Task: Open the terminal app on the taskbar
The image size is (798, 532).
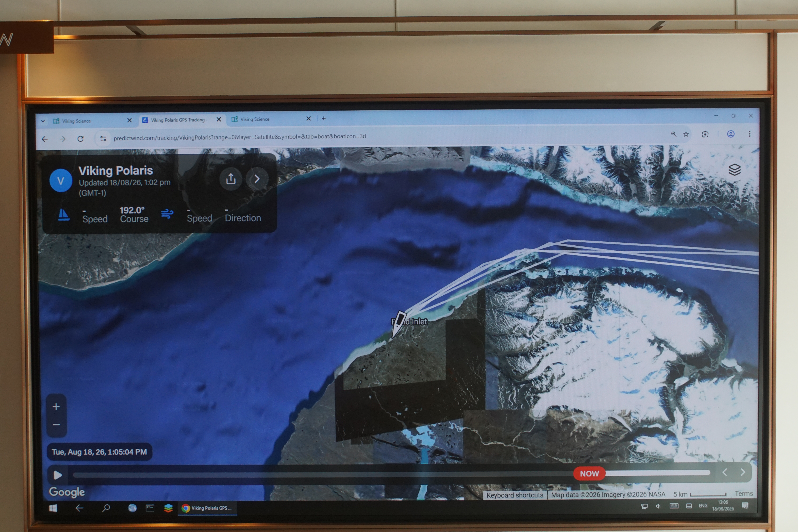Action: point(150,508)
